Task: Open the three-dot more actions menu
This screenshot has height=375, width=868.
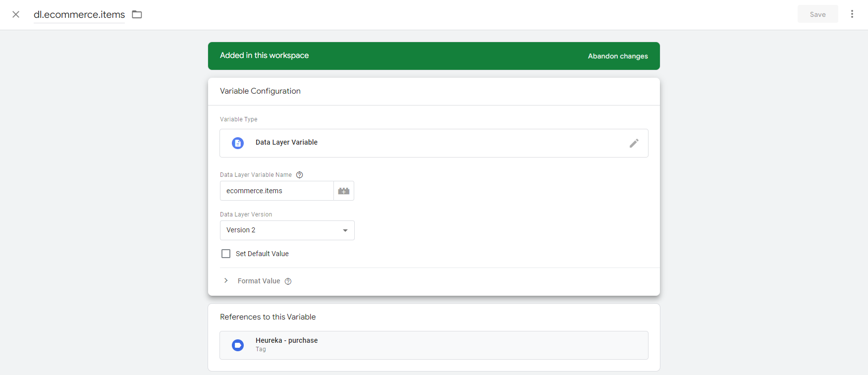Action: pos(852,14)
